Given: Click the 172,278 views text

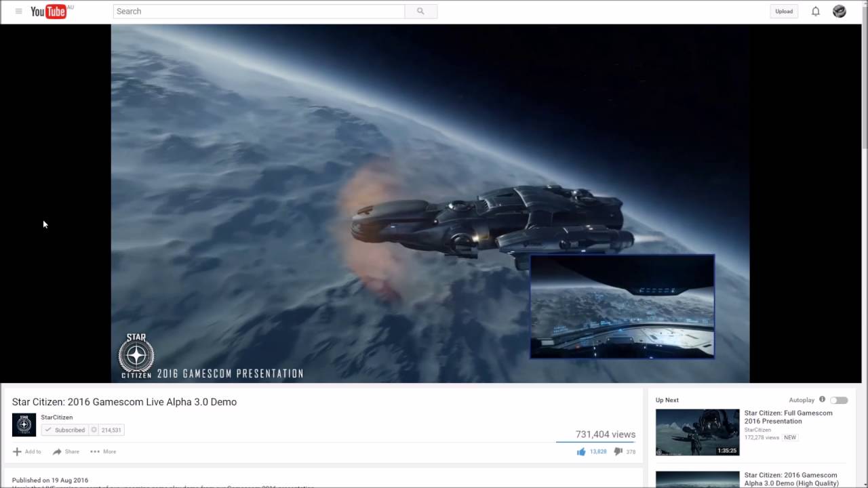Looking at the screenshot, I should pos(762,438).
